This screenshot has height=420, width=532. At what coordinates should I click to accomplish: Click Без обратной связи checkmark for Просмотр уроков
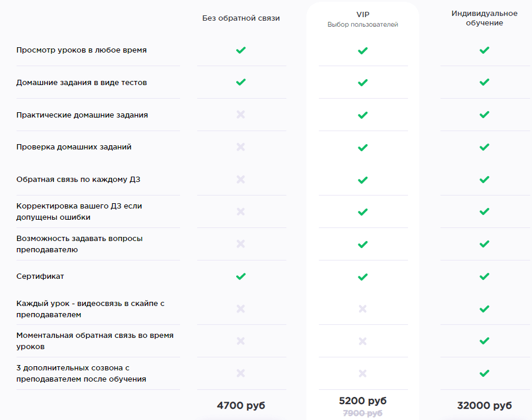click(241, 50)
